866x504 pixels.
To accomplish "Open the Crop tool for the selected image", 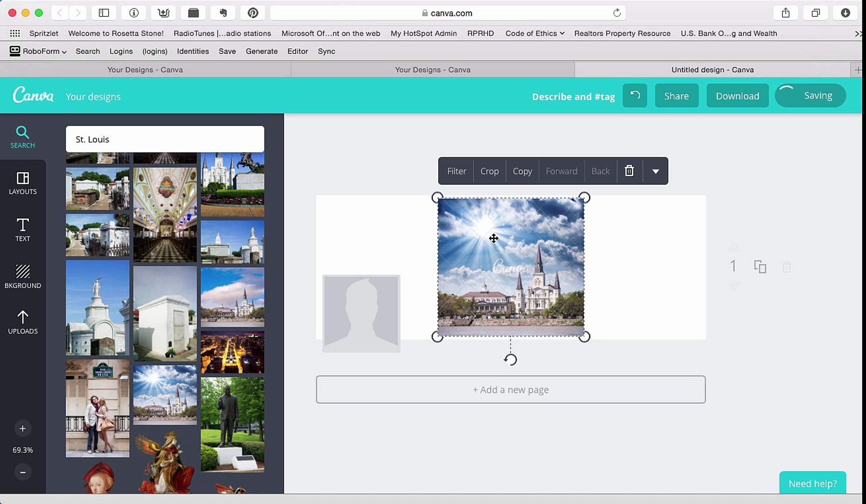I will coord(489,171).
